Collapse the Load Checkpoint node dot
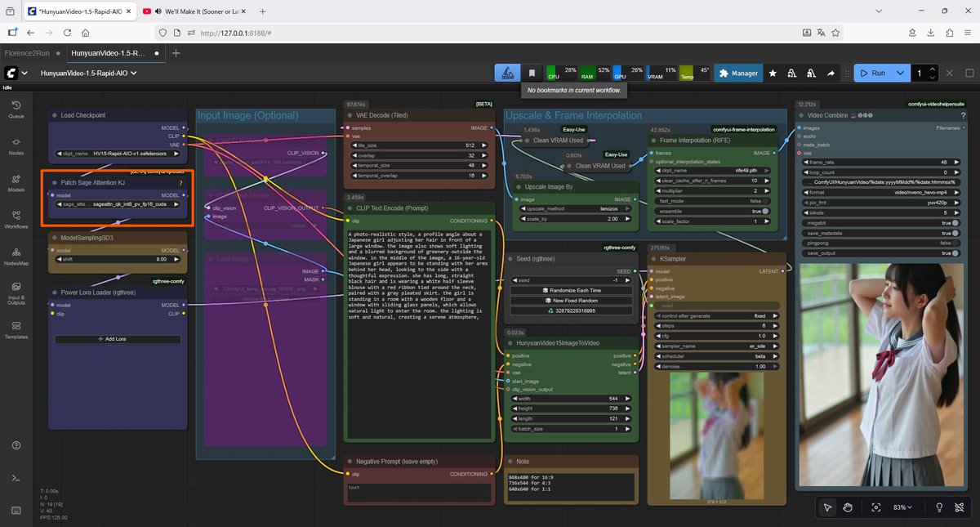This screenshot has width=980, height=527. click(x=55, y=115)
